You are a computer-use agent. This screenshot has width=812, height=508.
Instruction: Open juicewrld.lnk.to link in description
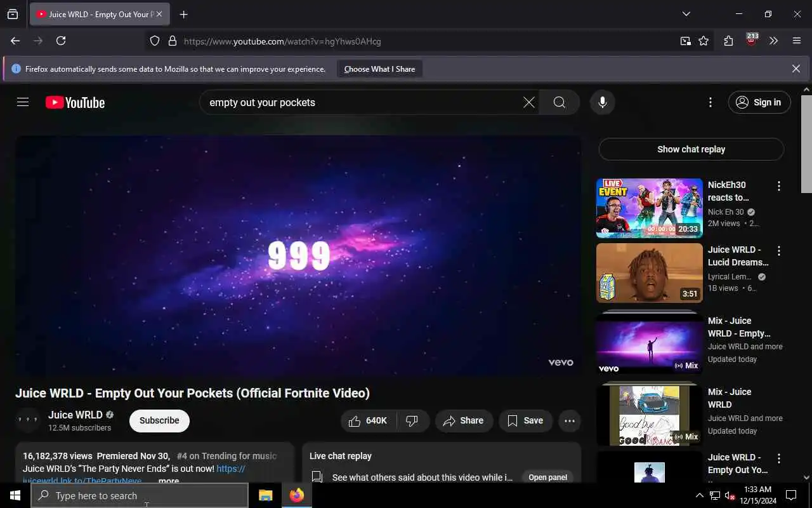82,481
